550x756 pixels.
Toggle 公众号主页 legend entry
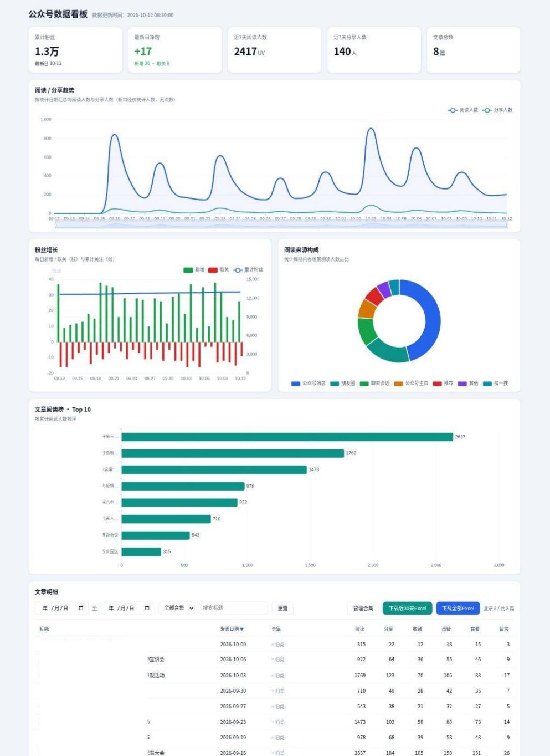(x=411, y=383)
